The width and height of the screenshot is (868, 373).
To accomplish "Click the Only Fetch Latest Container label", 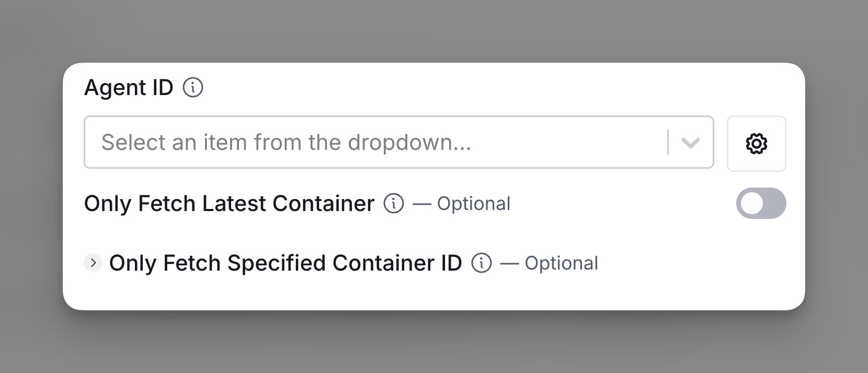I will (x=229, y=204).
